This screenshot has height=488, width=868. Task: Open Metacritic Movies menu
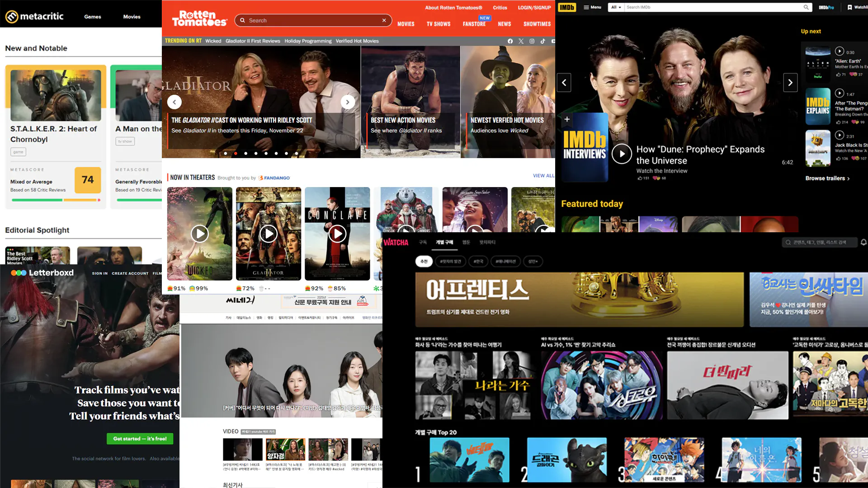click(x=132, y=17)
